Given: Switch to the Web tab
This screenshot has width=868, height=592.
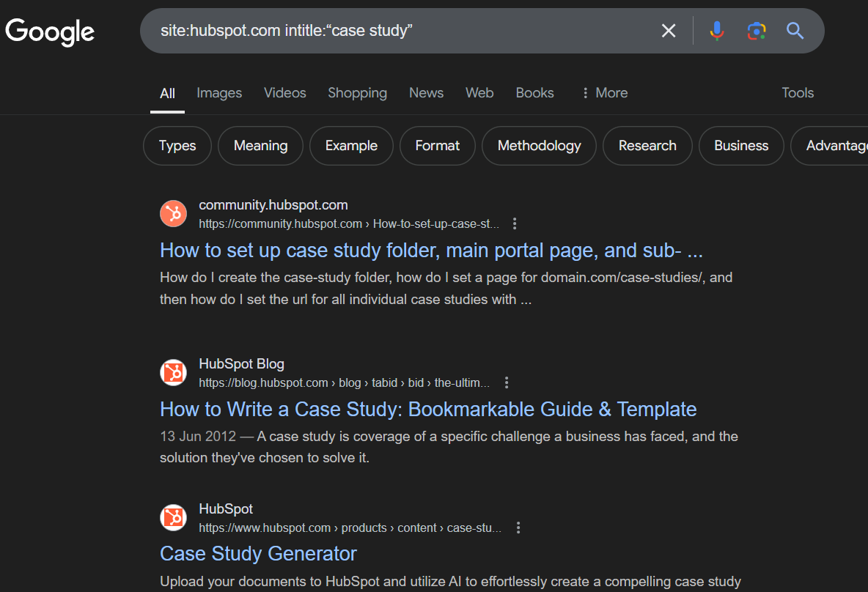Looking at the screenshot, I should tap(479, 93).
